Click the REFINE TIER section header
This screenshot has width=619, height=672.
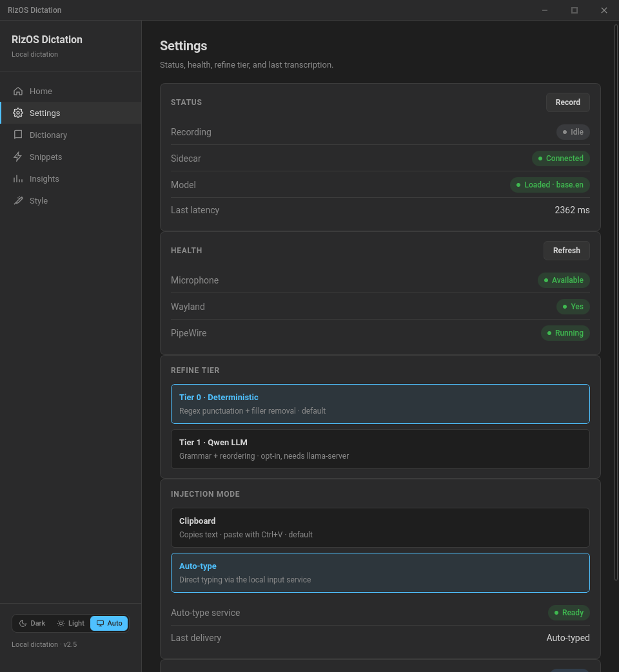click(x=195, y=370)
